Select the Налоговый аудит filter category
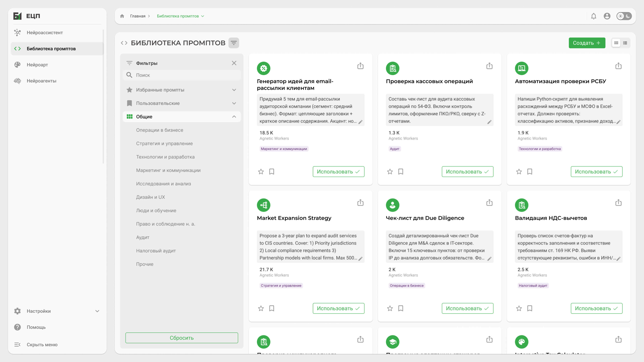Screen dimensions: 644x362 (x=156, y=251)
